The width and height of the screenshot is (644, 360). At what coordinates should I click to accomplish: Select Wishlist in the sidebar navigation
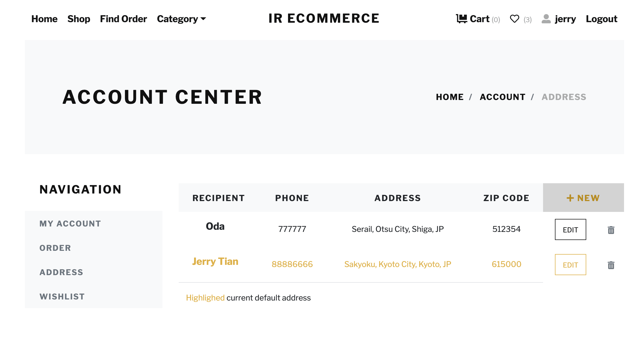coord(62,296)
